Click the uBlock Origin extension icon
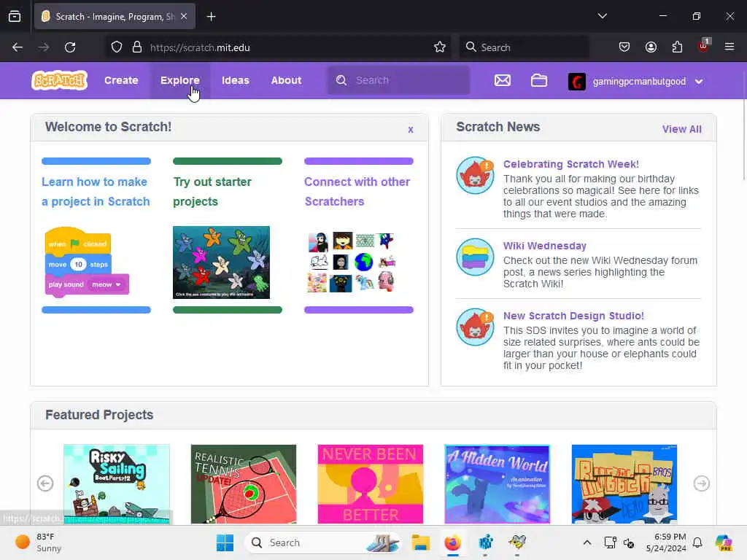Viewport: 747px width, 560px height. click(x=703, y=46)
